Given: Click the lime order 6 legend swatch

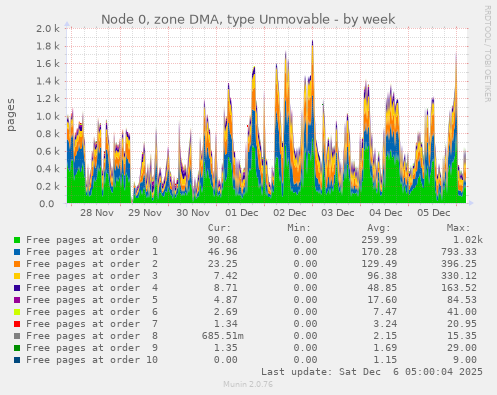Looking at the screenshot, I should point(17,312).
